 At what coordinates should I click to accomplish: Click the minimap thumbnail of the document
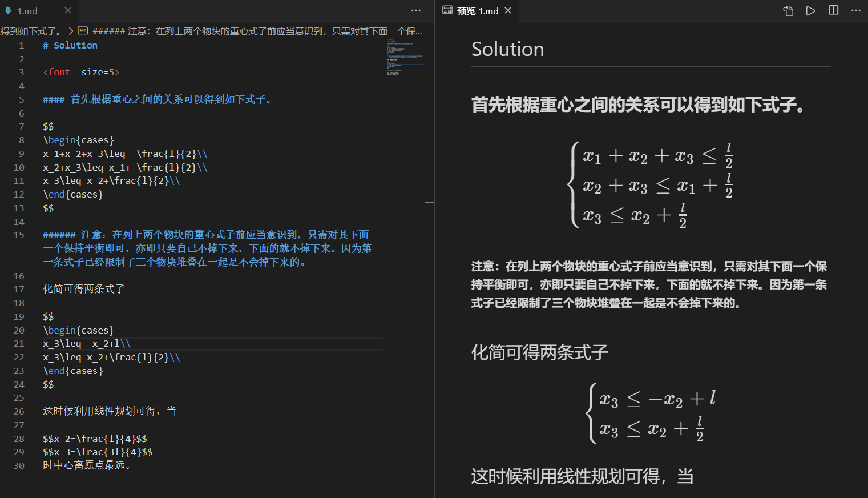point(406,57)
